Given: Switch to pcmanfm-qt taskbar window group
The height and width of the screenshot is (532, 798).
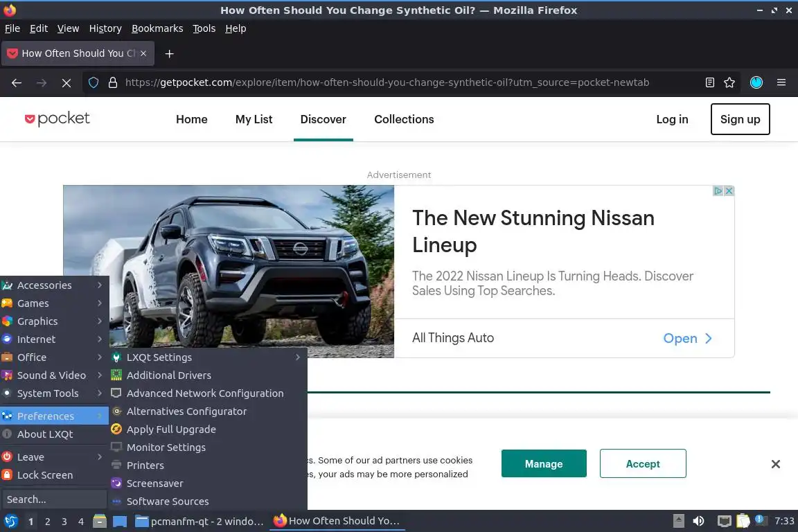Looking at the screenshot, I should [200, 522].
